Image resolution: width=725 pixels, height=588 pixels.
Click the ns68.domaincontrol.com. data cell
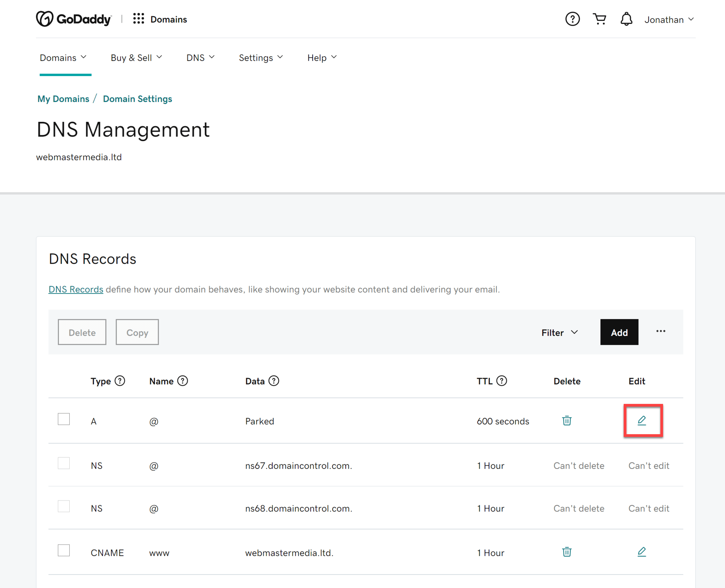coord(299,508)
